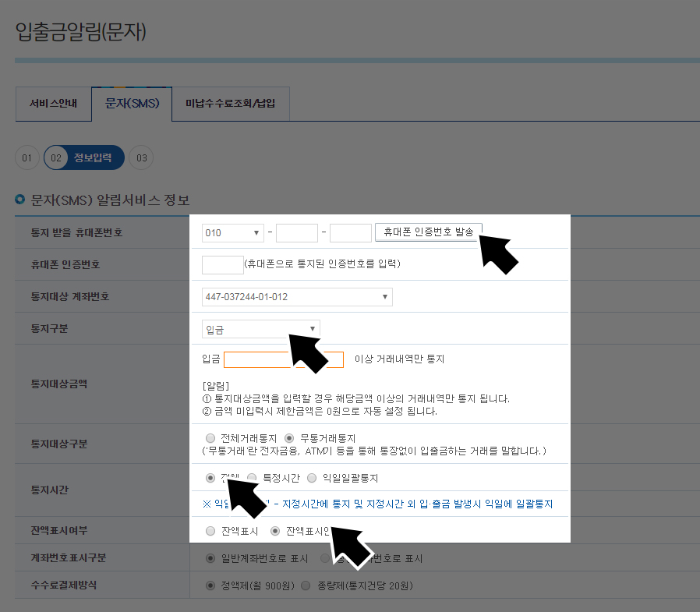Click the 수수료결제방식 row label
The height and width of the screenshot is (612, 700).
click(x=63, y=585)
